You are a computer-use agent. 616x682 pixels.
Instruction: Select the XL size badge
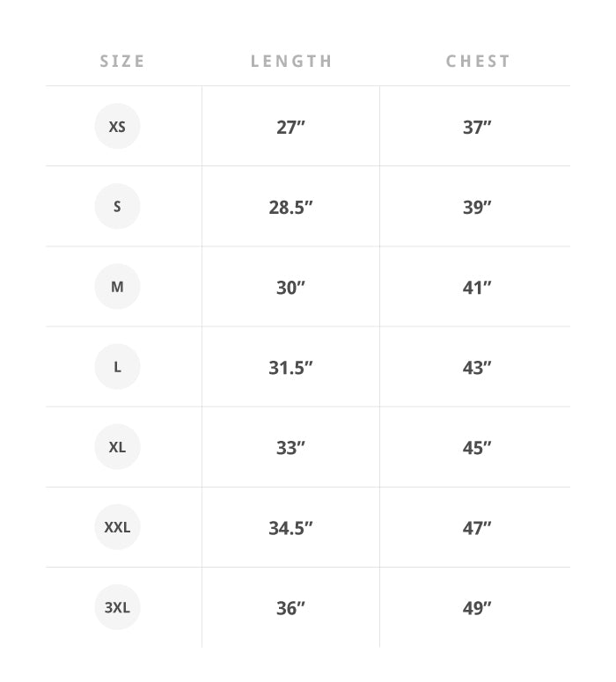117,447
